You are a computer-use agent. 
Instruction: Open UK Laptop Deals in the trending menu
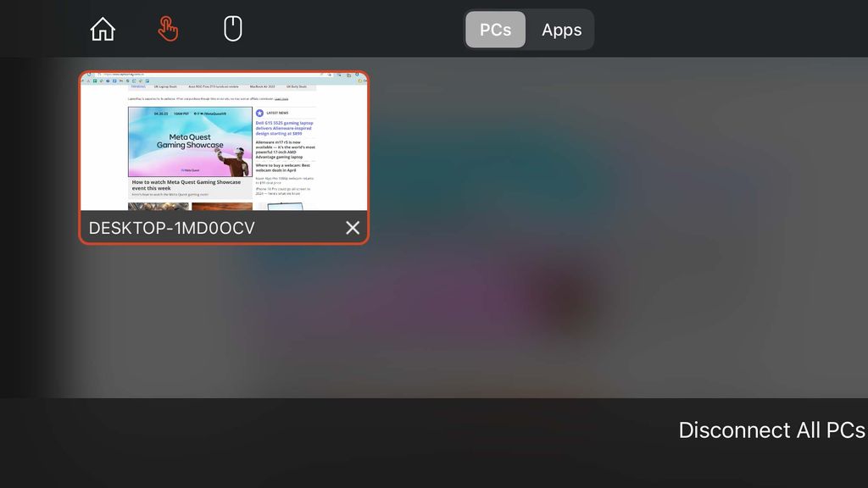point(164,86)
